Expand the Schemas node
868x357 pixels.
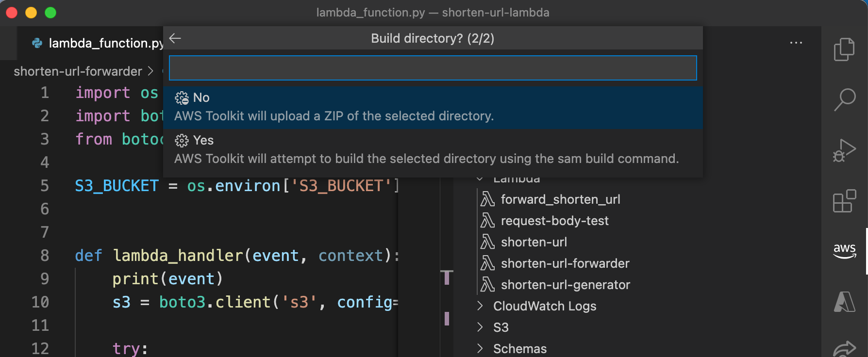coord(480,348)
